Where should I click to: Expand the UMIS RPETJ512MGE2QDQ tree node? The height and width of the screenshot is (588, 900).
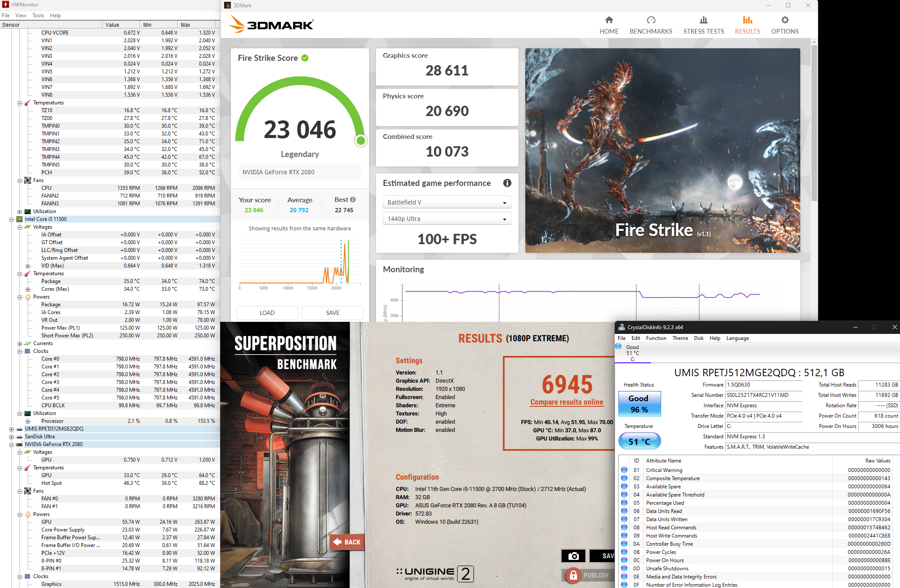[x=12, y=429]
